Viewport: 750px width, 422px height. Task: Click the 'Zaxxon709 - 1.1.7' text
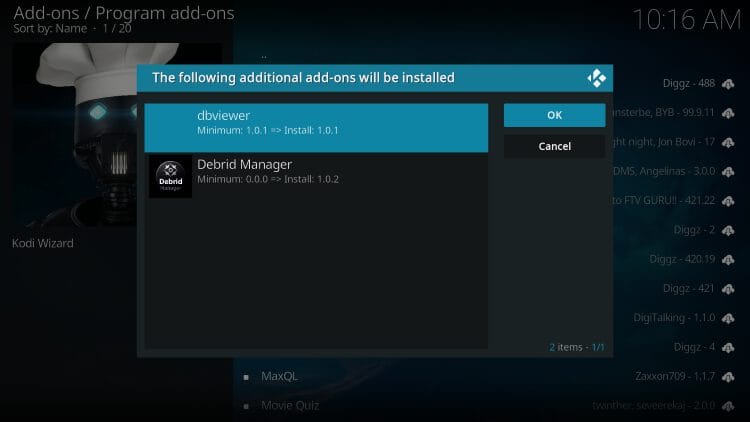675,376
